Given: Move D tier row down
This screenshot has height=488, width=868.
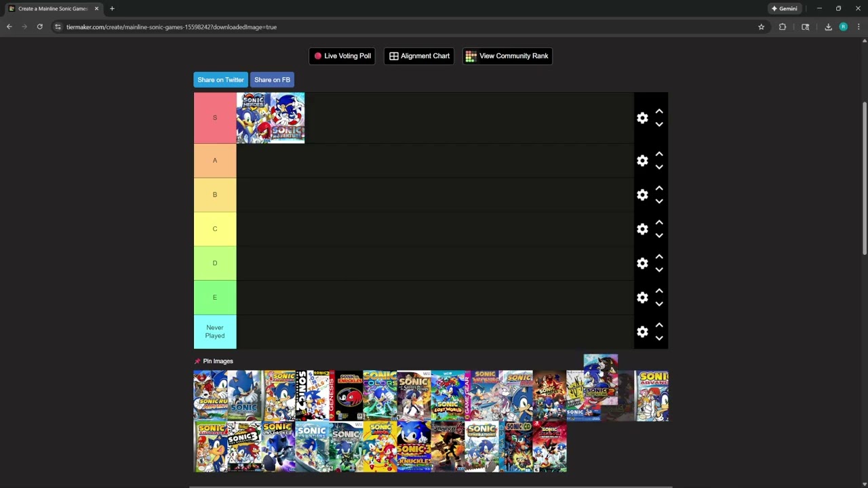Looking at the screenshot, I should (659, 270).
